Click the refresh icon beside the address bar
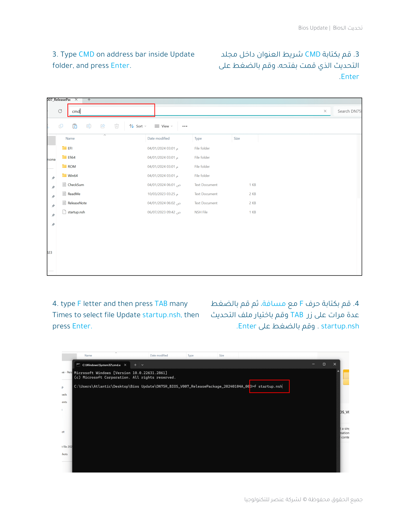The width and height of the screenshot is (411, 532). (x=60, y=111)
